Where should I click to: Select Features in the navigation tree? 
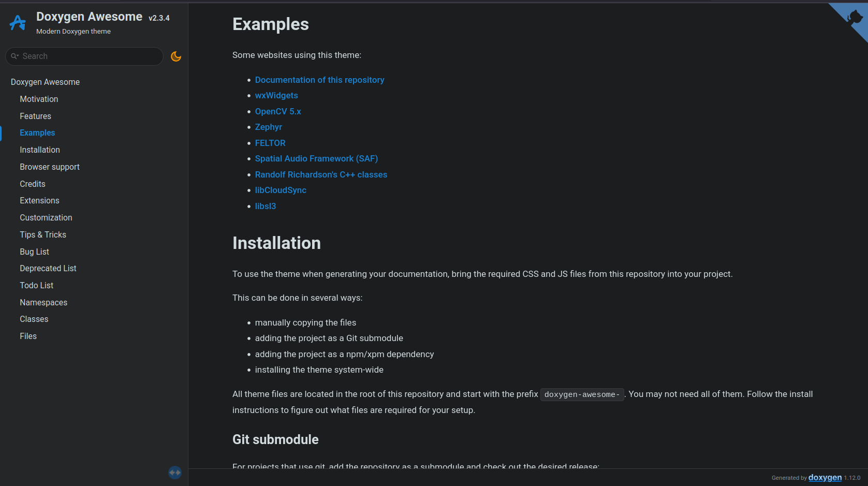point(35,116)
